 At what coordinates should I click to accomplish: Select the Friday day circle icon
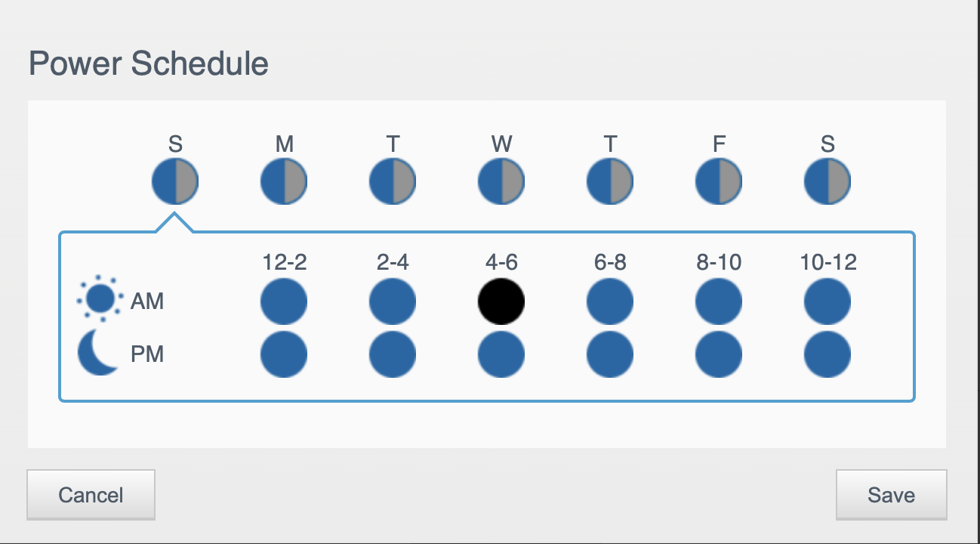719,183
